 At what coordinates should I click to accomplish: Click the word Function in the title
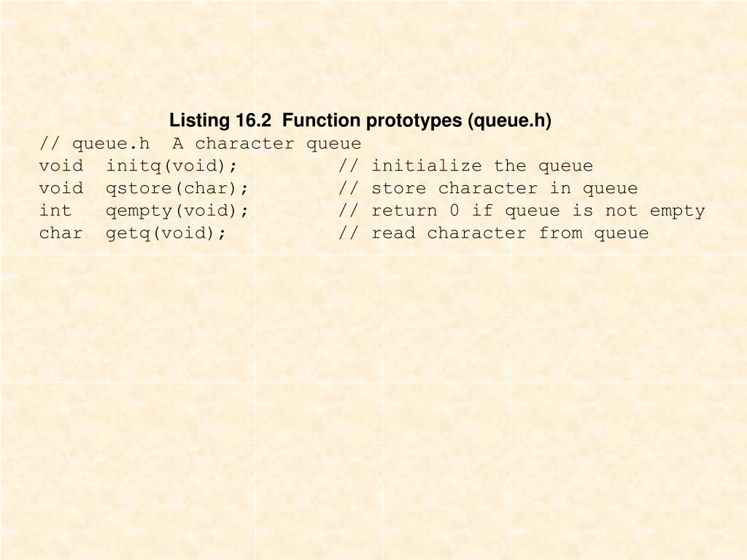321,120
